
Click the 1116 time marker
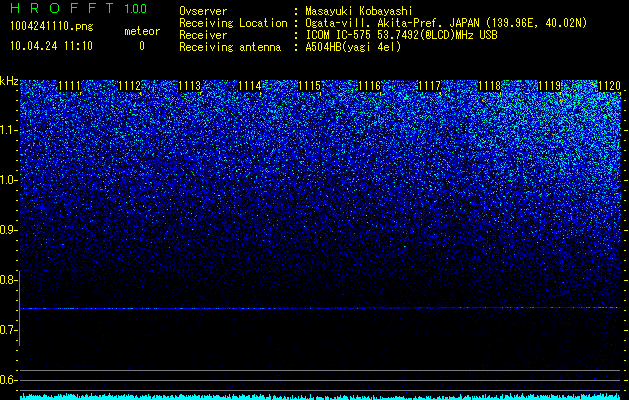coord(369,86)
